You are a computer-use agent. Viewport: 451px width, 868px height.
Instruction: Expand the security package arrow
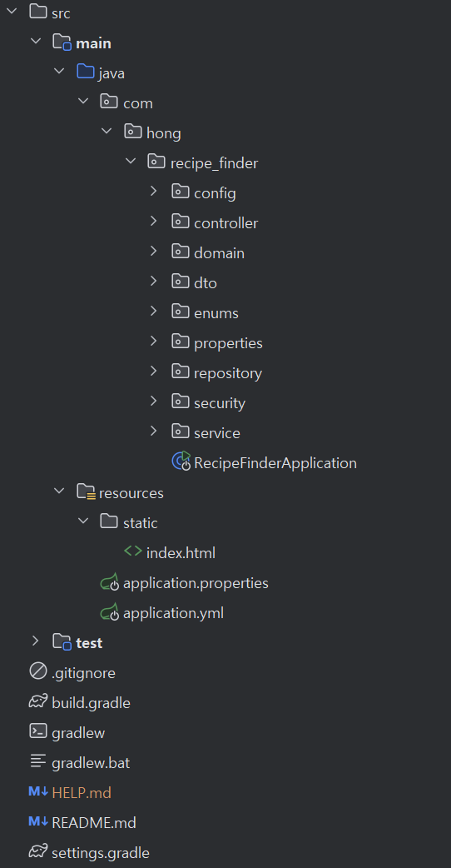[154, 402]
